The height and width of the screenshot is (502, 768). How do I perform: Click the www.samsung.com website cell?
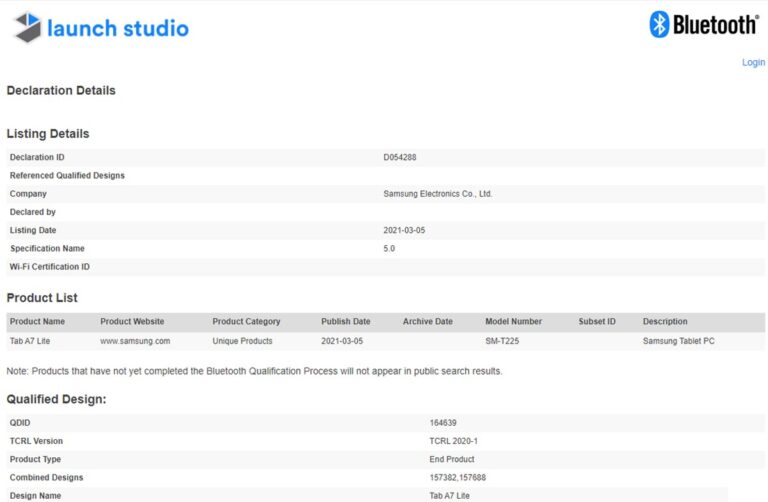tap(135, 341)
